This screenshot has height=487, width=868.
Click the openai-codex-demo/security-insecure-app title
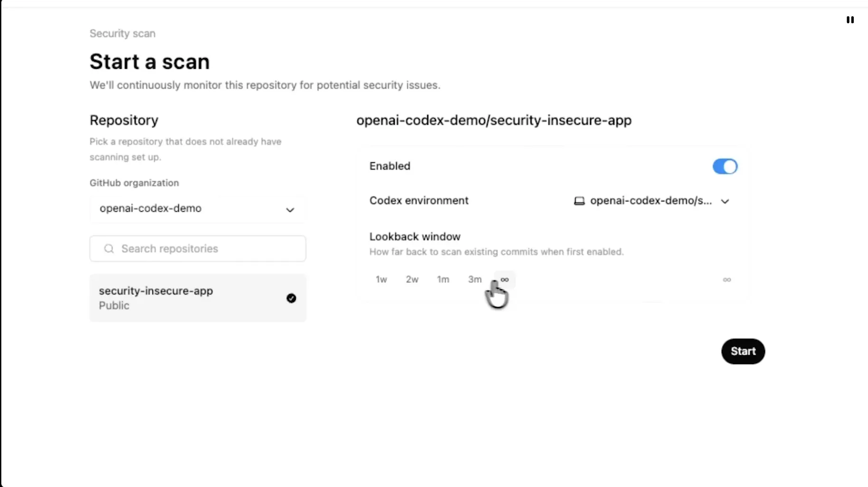pos(494,121)
